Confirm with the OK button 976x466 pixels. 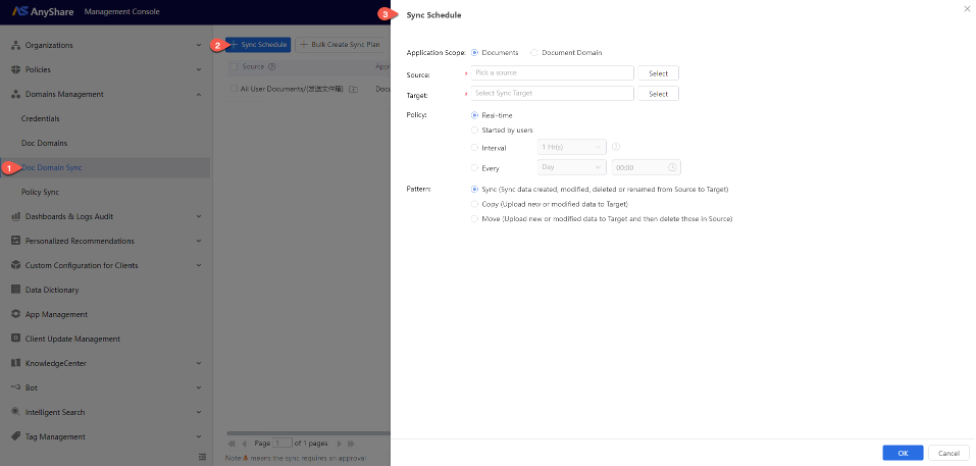point(903,453)
